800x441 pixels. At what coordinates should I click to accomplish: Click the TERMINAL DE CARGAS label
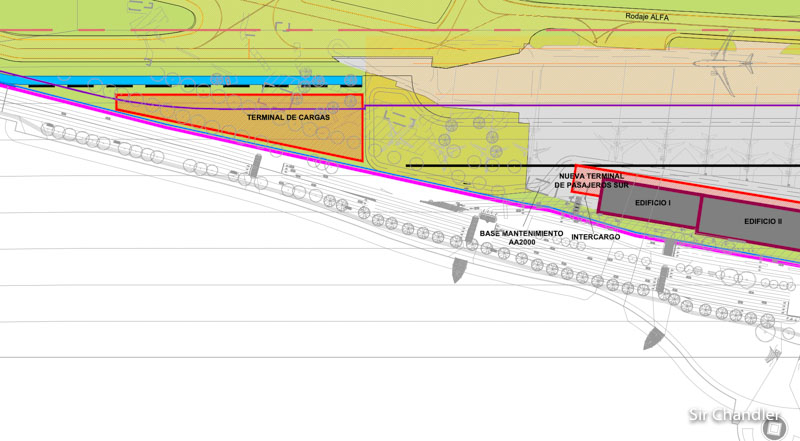pyautogui.click(x=288, y=117)
